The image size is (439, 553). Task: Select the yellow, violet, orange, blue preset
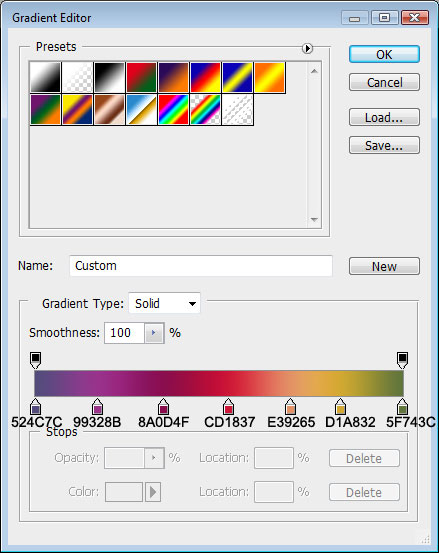(77, 109)
